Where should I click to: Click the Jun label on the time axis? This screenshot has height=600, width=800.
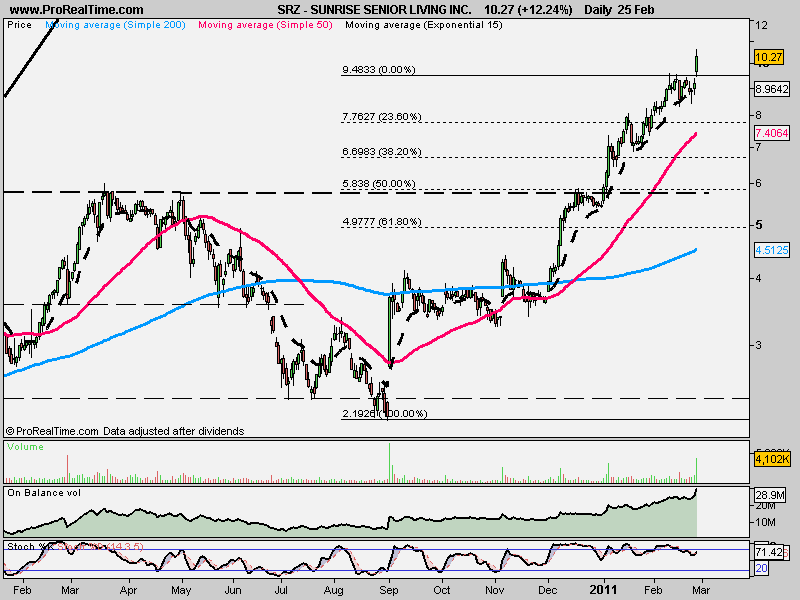(x=233, y=590)
